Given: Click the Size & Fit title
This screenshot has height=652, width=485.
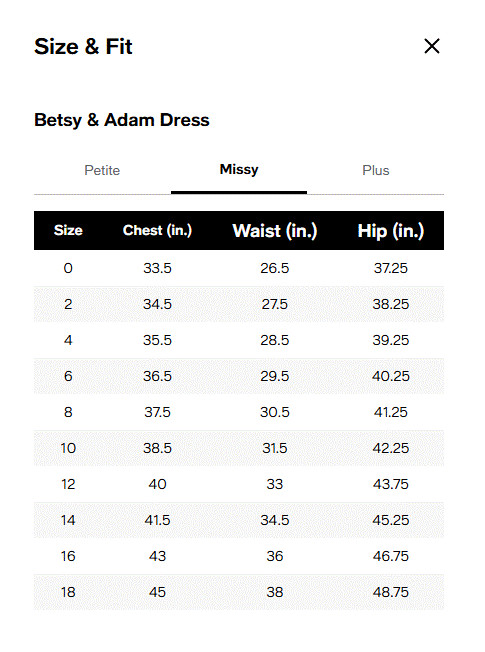Looking at the screenshot, I should 83,46.
